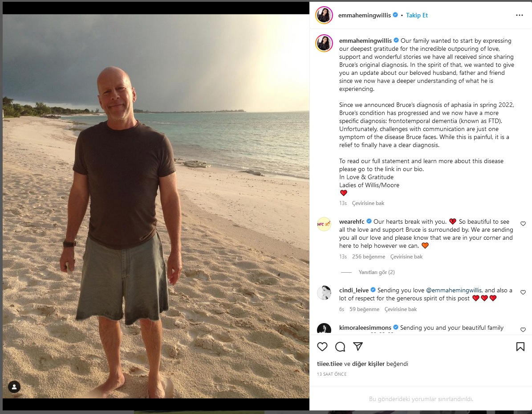Like the post with the heart icon

[322, 346]
